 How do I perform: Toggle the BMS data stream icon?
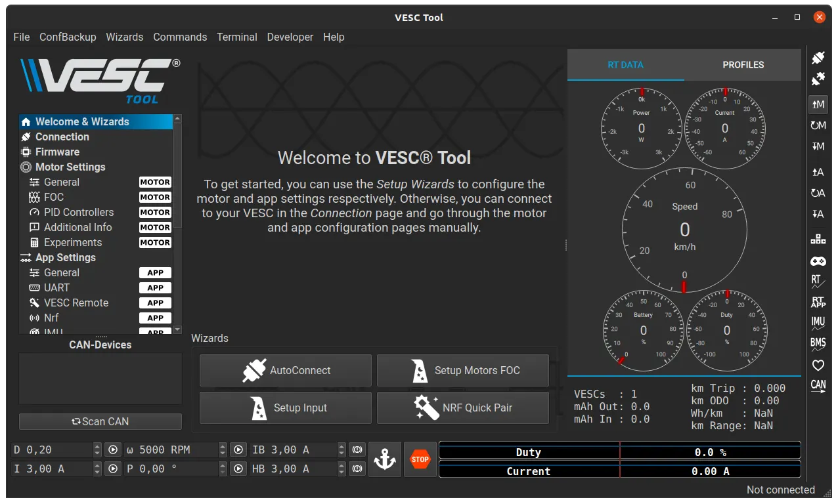click(818, 344)
